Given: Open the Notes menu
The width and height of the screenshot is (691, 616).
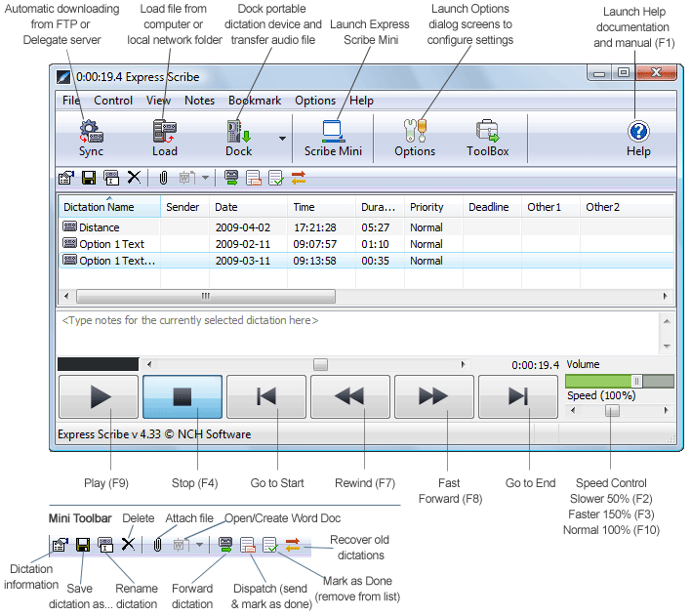Looking at the screenshot, I should click(x=199, y=101).
